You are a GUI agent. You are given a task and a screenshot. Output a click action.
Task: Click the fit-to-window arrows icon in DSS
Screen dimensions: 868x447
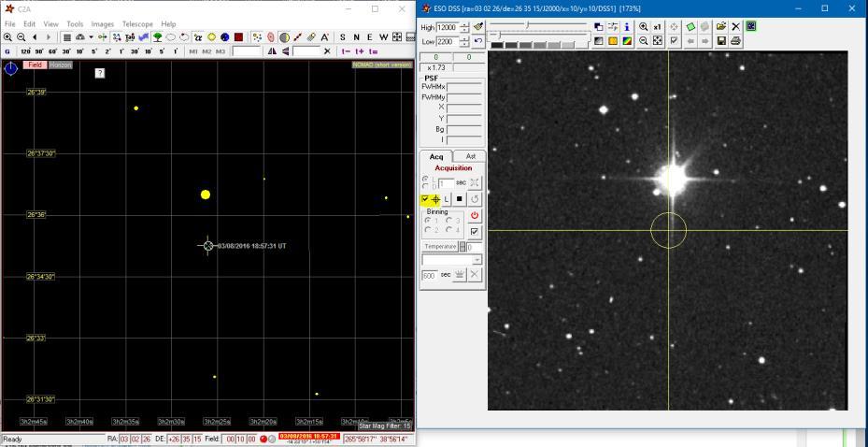coord(657,40)
